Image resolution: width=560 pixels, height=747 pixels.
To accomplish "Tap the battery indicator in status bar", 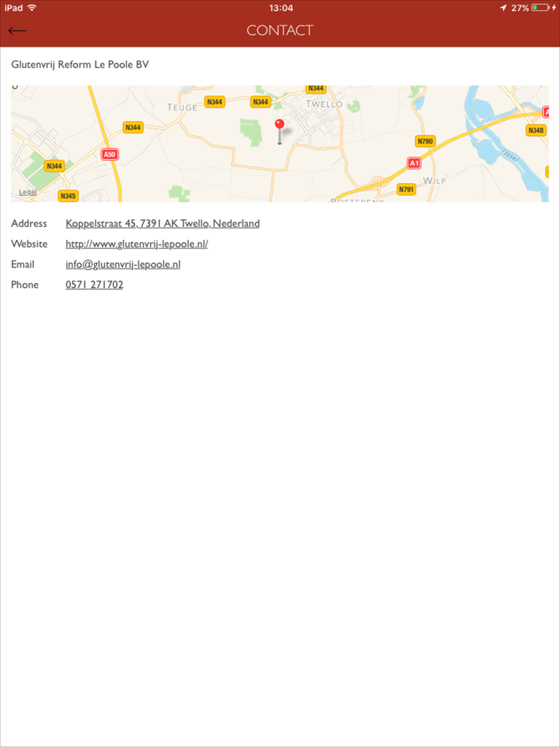I will (540, 8).
